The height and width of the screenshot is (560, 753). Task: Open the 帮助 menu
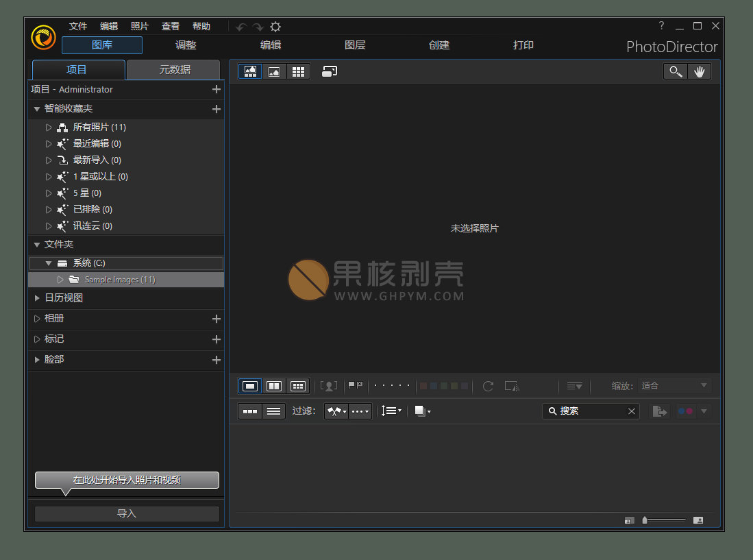pos(201,27)
